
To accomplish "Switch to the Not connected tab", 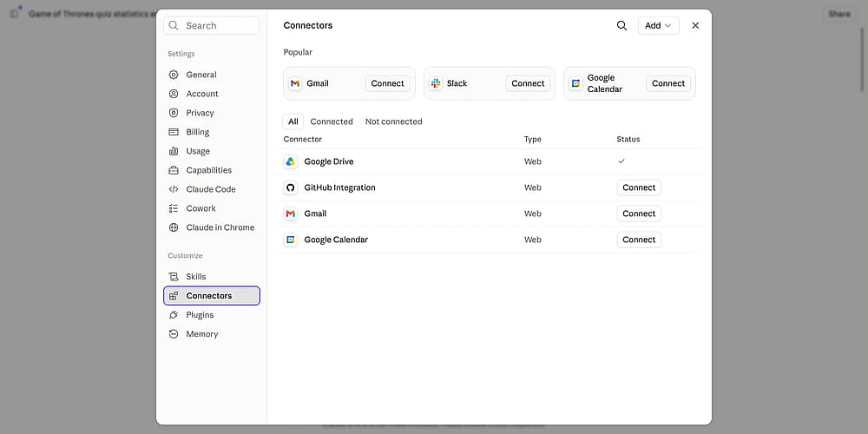I will 393,122.
